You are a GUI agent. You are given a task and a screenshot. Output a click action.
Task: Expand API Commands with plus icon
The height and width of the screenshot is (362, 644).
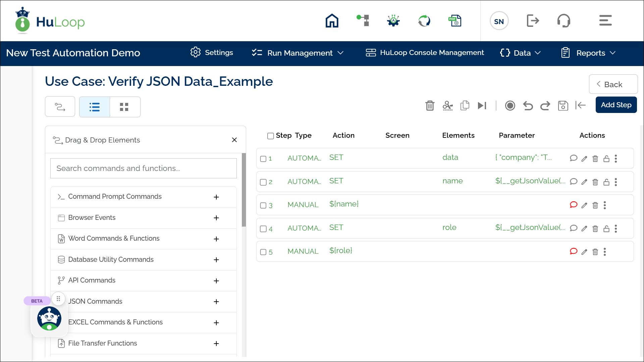pos(216,281)
